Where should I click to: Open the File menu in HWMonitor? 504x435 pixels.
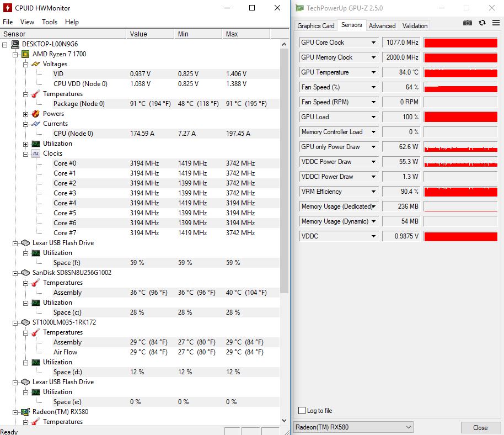click(x=8, y=22)
